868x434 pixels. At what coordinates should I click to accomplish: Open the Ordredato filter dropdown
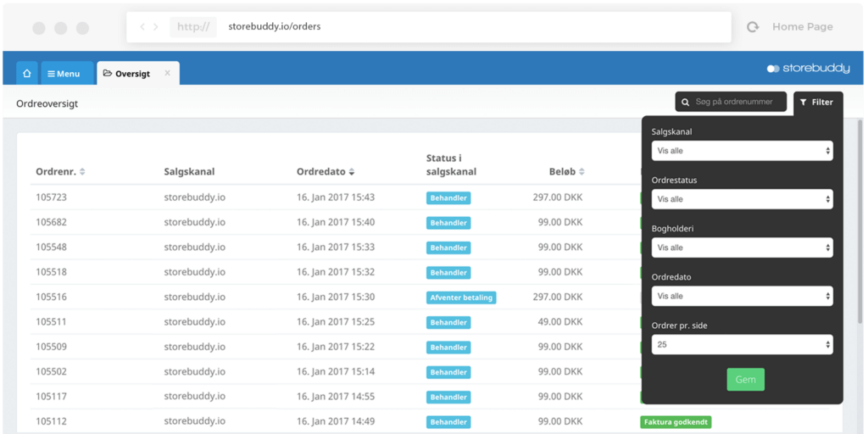pyautogui.click(x=742, y=296)
